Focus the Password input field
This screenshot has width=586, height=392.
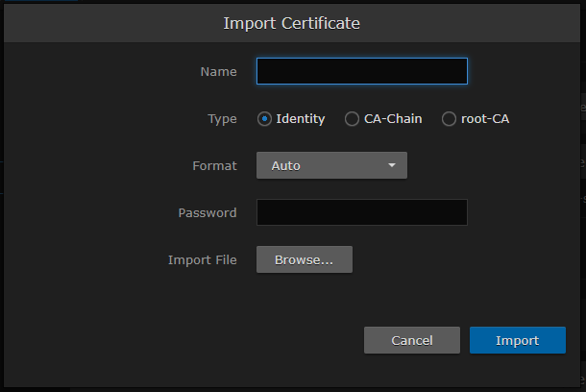point(361,212)
